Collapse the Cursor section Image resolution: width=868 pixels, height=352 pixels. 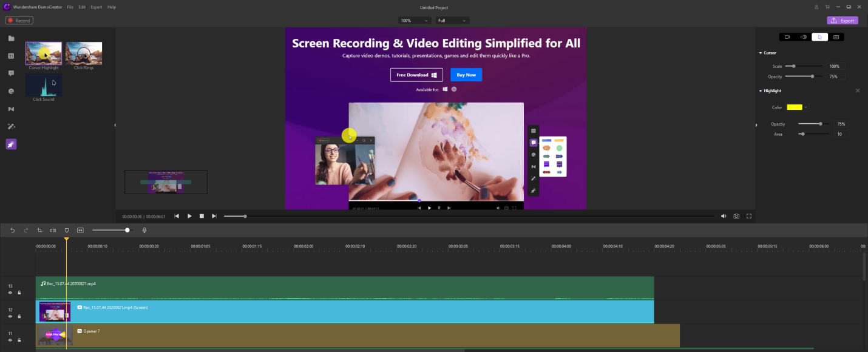[761, 53]
